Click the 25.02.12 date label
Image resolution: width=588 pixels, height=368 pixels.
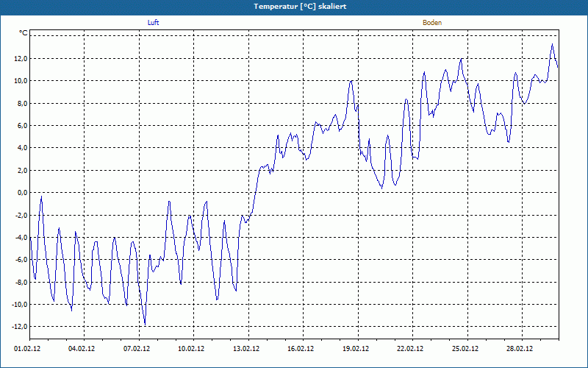click(x=465, y=349)
